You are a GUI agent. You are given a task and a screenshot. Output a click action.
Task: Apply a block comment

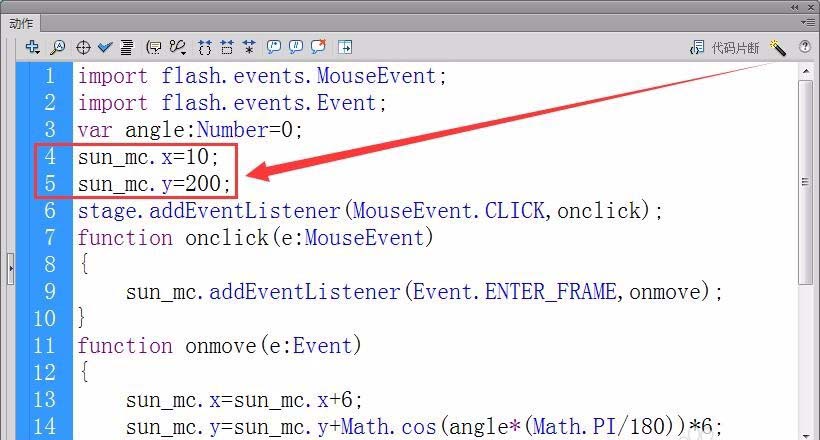(274, 48)
